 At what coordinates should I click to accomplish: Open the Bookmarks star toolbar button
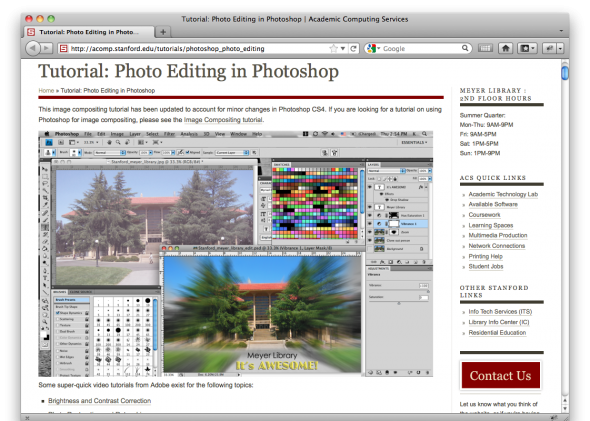tap(526, 48)
